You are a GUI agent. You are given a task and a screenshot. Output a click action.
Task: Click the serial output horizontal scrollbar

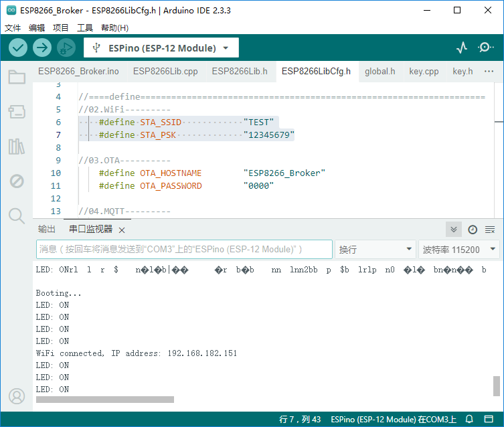105,400
